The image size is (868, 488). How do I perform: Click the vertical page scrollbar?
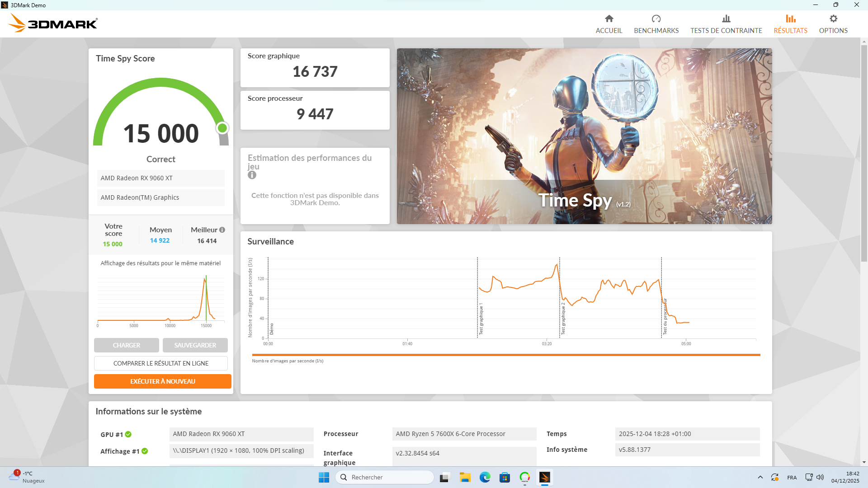[x=864, y=154]
